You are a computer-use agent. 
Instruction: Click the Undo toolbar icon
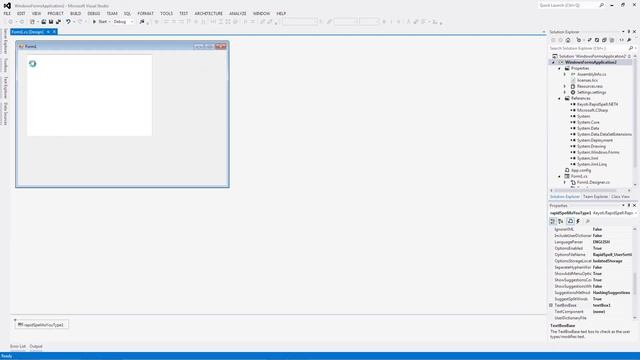pyautogui.click(x=68, y=22)
